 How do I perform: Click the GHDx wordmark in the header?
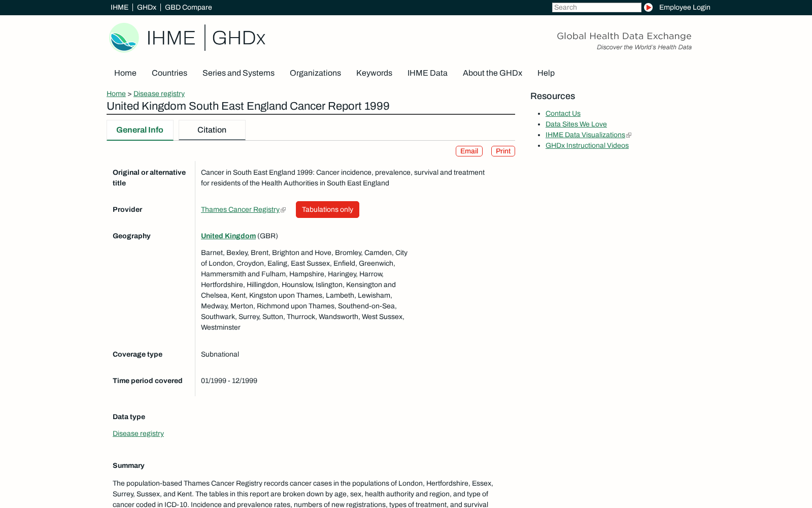point(239,38)
